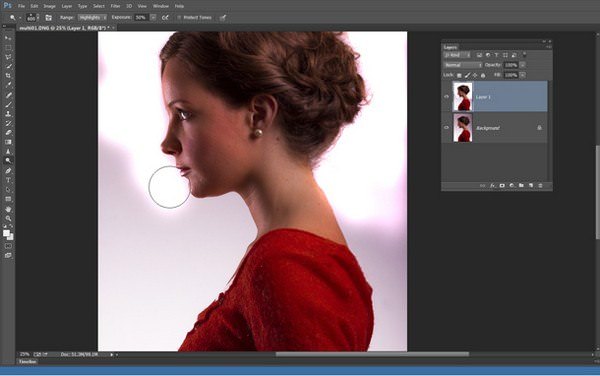Open the Edit menu
600x376 pixels.
(x=34, y=6)
